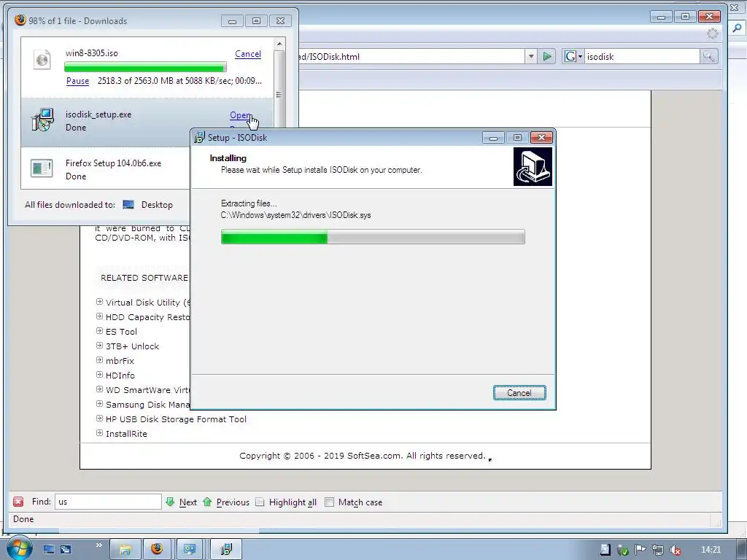Open the Windows Start orb
The image size is (747, 560).
(19, 548)
